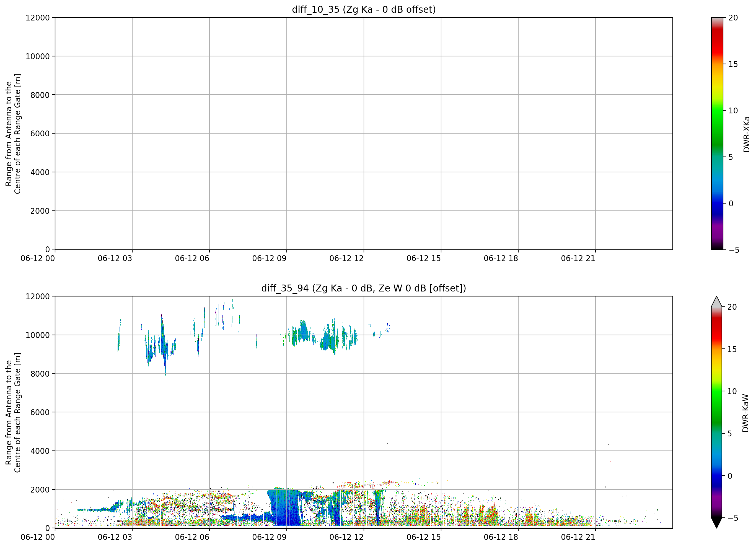The image size is (756, 547).
Task: Click the "06-12 18" x-tick under the diff_10_35 plot
Action: (x=501, y=258)
